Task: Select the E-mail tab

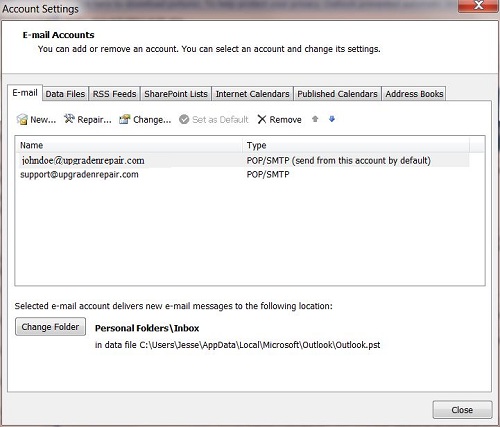Action: [x=25, y=93]
